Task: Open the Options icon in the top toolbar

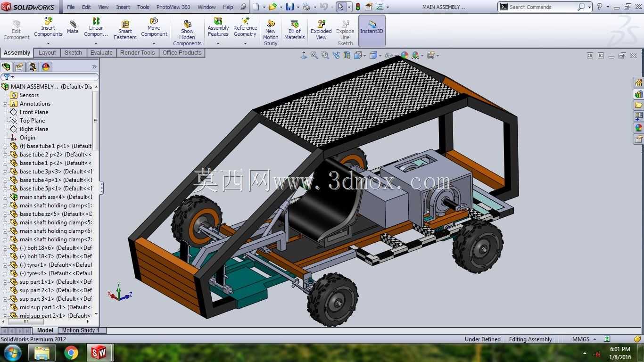Action: pos(379,7)
